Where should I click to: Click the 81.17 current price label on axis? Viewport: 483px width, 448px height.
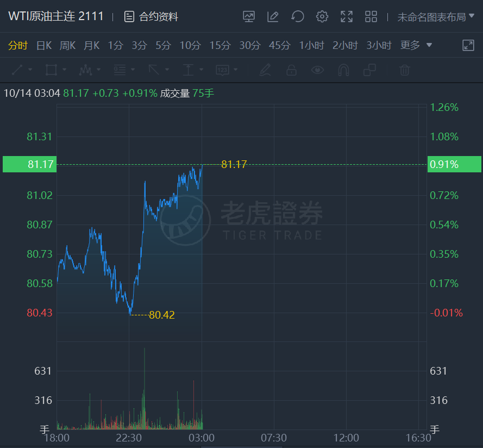[29, 164]
